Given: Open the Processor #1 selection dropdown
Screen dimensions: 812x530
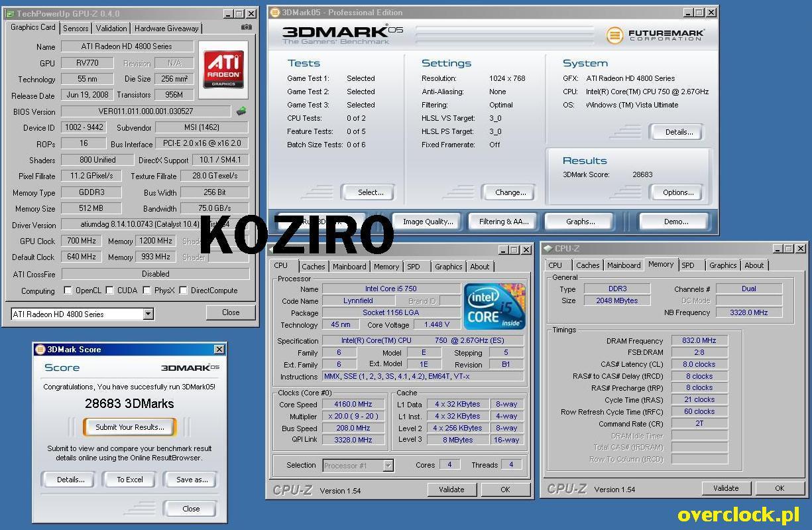Looking at the screenshot, I should tap(388, 466).
